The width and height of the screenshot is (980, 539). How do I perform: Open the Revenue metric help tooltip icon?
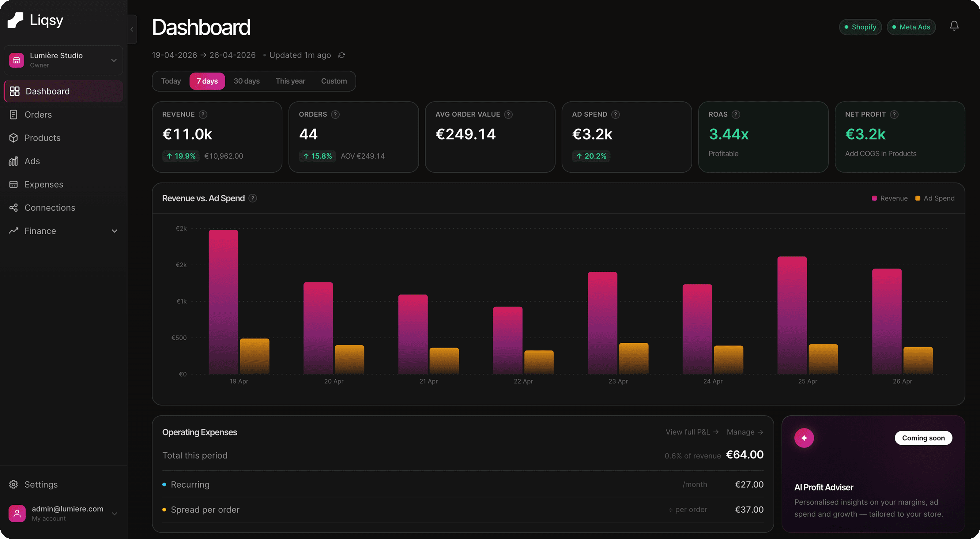[x=203, y=114]
